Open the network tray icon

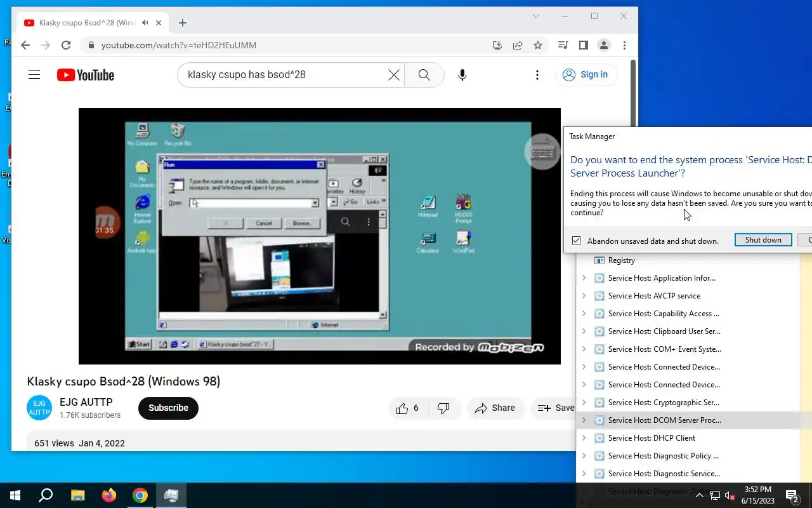coord(715,495)
